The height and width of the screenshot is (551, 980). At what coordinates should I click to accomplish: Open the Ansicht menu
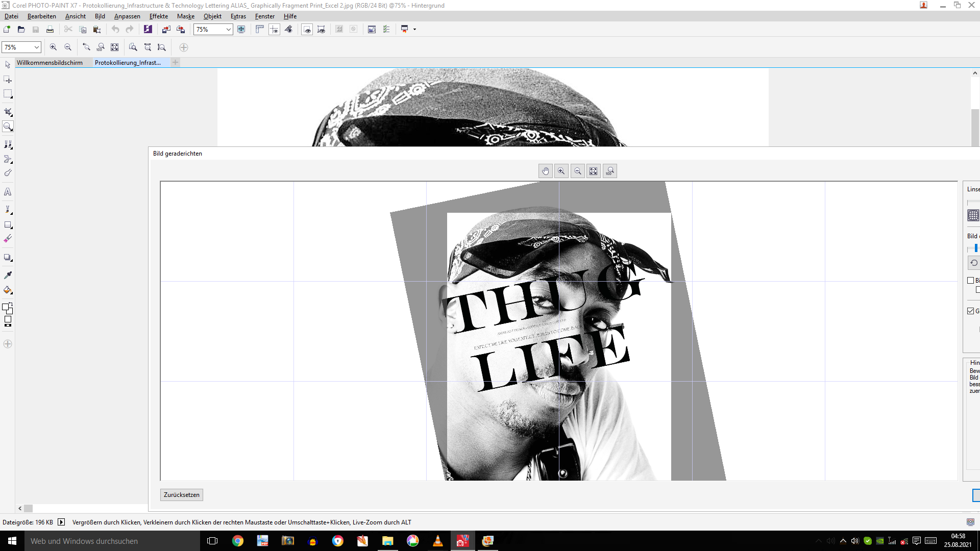click(x=76, y=16)
